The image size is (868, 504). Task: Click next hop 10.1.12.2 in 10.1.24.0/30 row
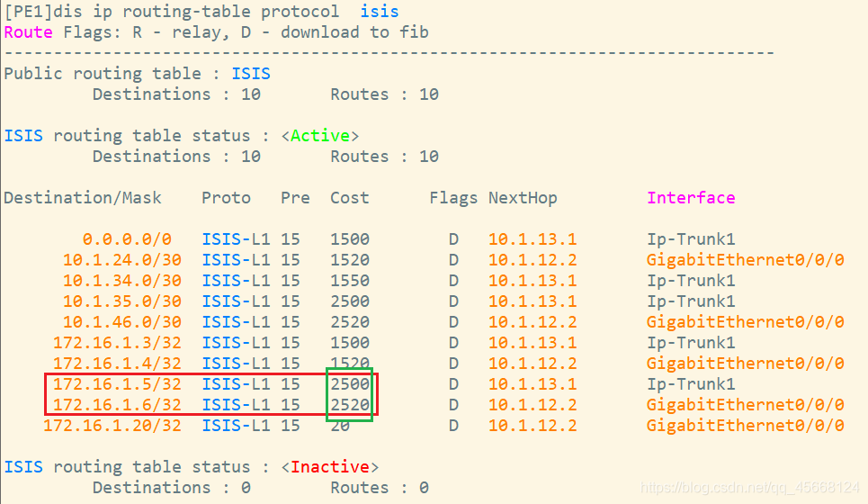[532, 260]
